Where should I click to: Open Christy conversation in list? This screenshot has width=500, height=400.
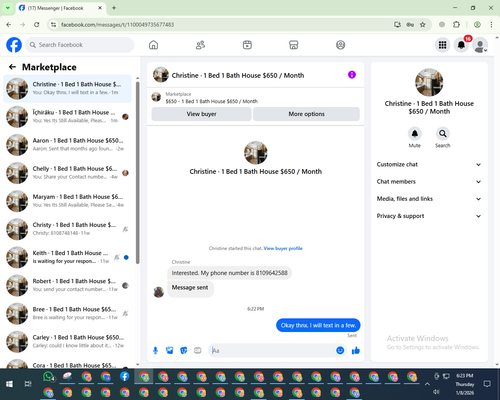point(67,229)
